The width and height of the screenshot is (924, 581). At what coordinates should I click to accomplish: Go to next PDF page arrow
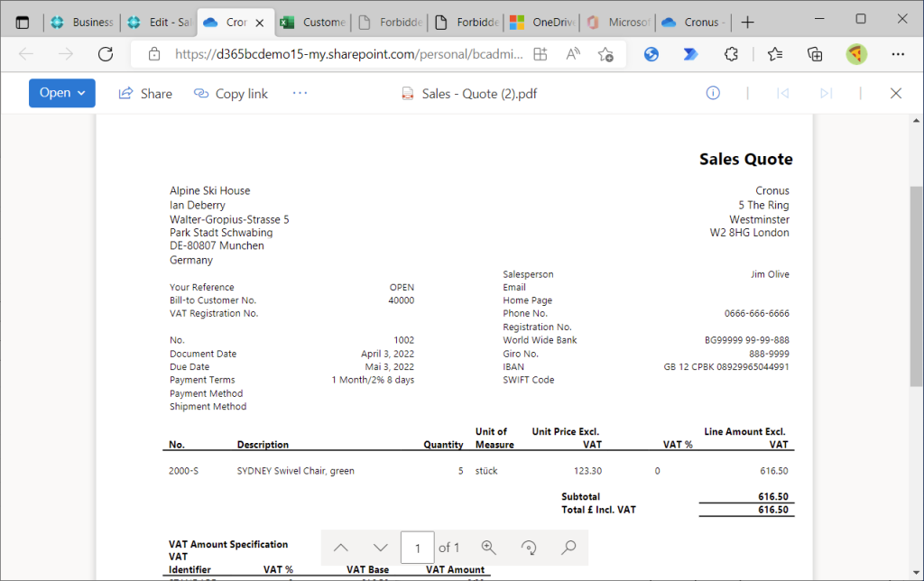[381, 548]
